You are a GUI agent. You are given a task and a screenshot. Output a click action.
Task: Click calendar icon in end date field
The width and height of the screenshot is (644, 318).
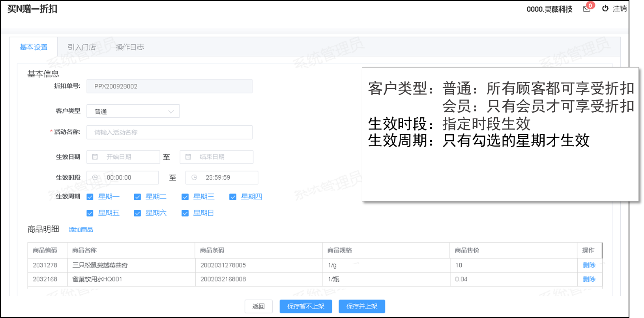188,157
